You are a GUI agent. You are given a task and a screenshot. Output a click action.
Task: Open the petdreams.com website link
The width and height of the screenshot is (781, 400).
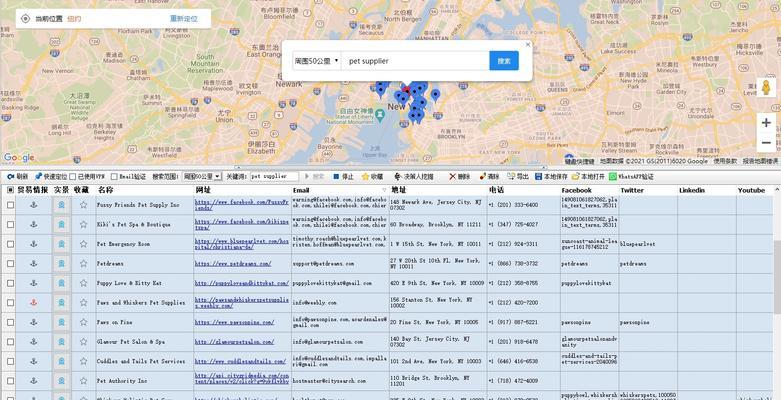click(233, 264)
